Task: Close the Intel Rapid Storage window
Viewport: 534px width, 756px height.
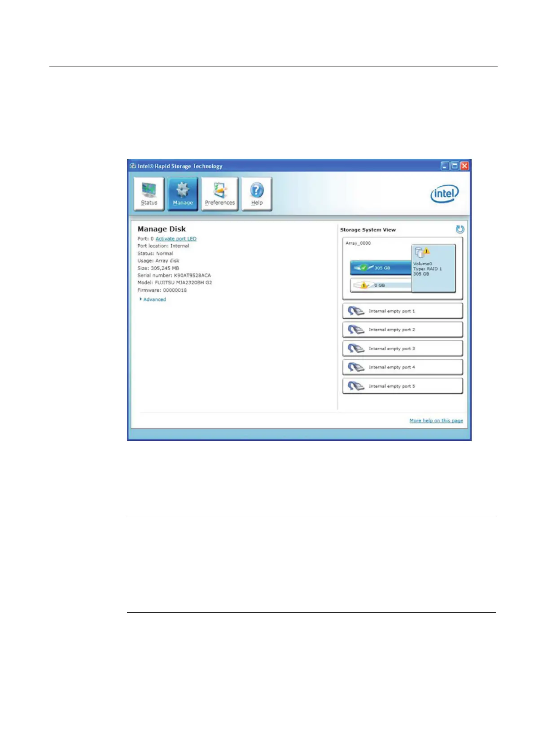Action: point(464,166)
